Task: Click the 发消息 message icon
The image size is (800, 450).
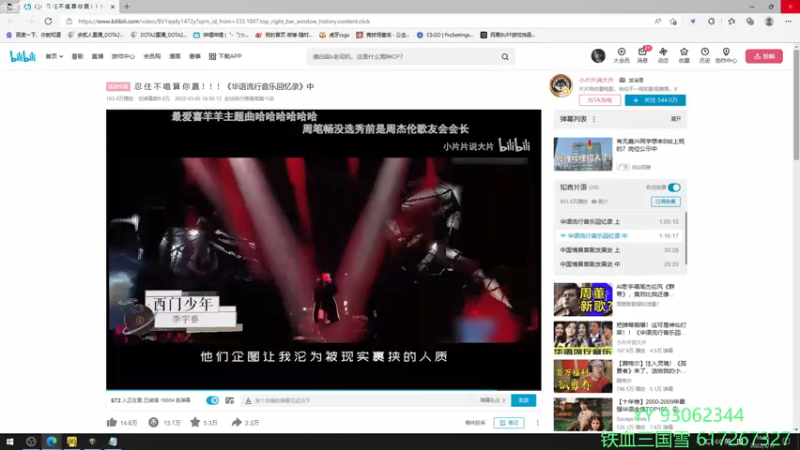Action: (632, 80)
